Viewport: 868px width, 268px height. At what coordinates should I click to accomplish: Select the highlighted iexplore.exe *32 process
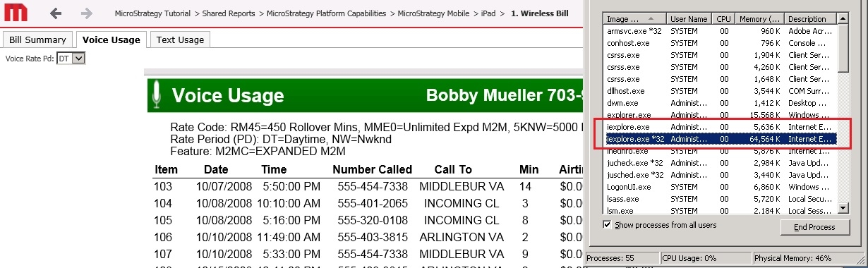[x=721, y=139]
